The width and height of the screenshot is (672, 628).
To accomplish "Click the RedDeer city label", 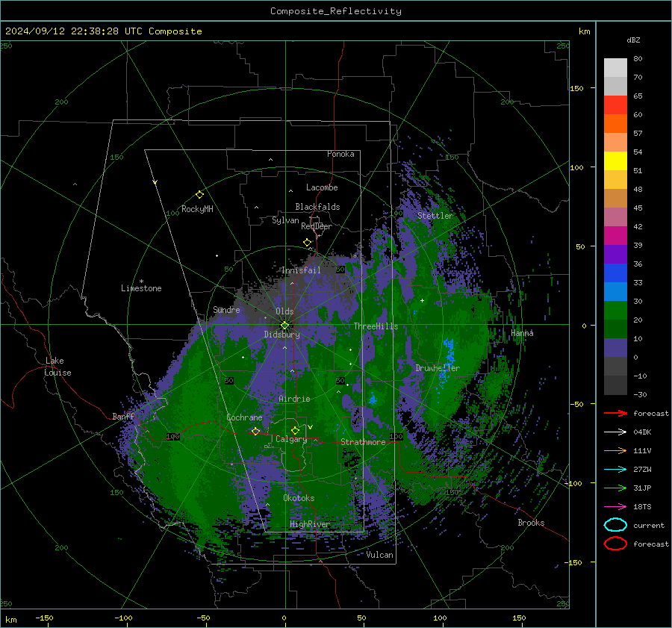I will pyautogui.click(x=317, y=226).
